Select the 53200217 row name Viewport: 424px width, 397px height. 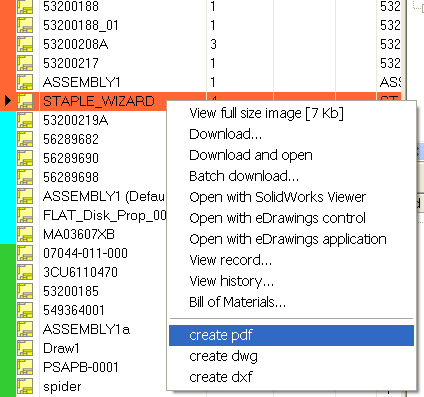[x=71, y=63]
